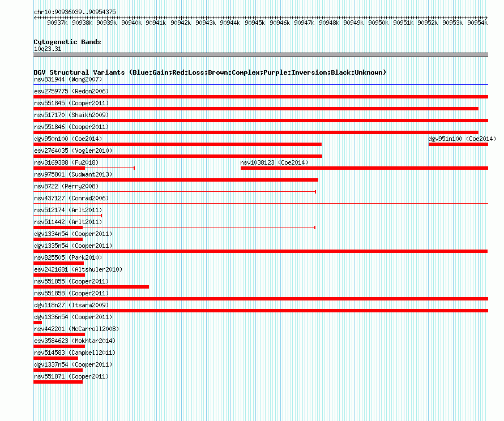Viewport: 504px width, 421px height.
Task: Select the nsv511442 (Arlt2011) label
Action: point(68,222)
